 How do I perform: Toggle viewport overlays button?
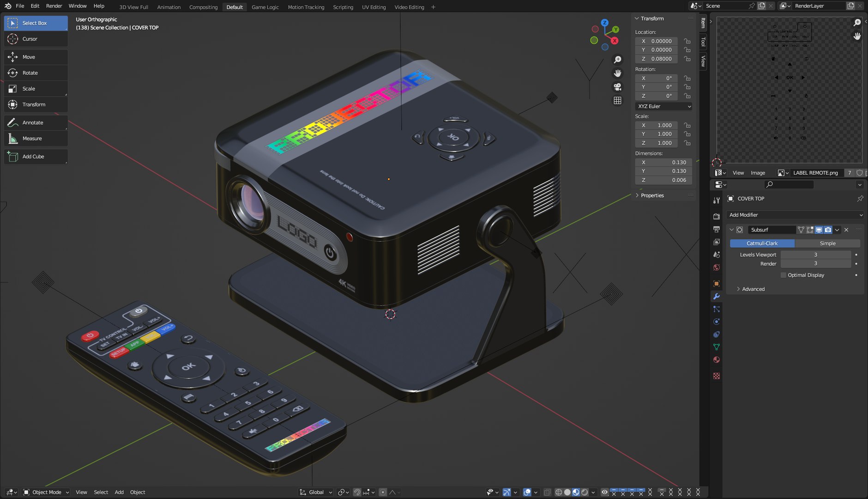pyautogui.click(x=527, y=492)
